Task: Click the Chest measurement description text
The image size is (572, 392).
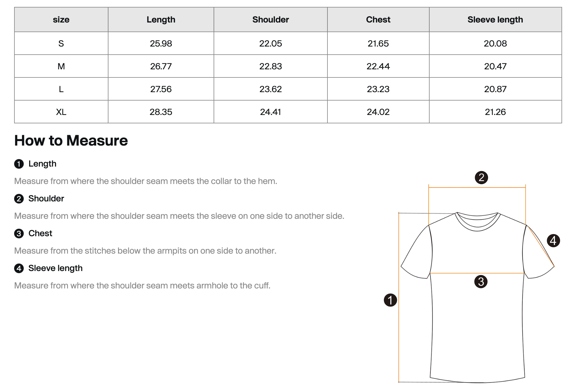Action: (145, 251)
